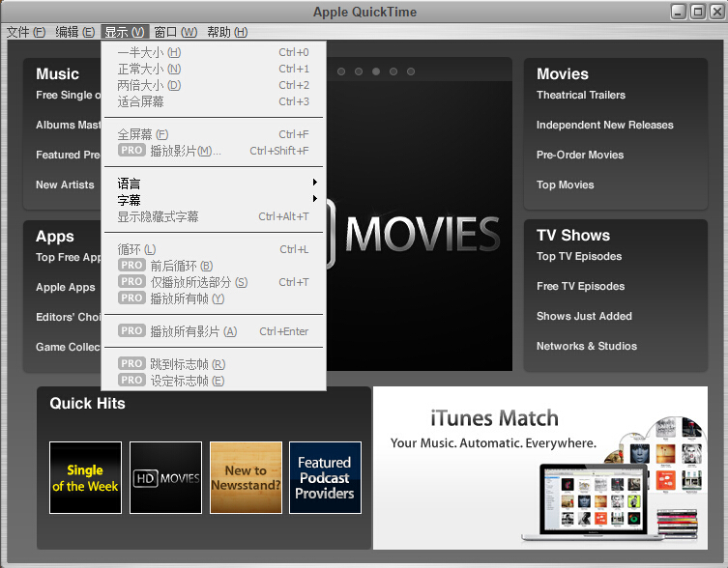Open Single of the Week tile
The width and height of the screenshot is (728, 568).
pos(85,477)
